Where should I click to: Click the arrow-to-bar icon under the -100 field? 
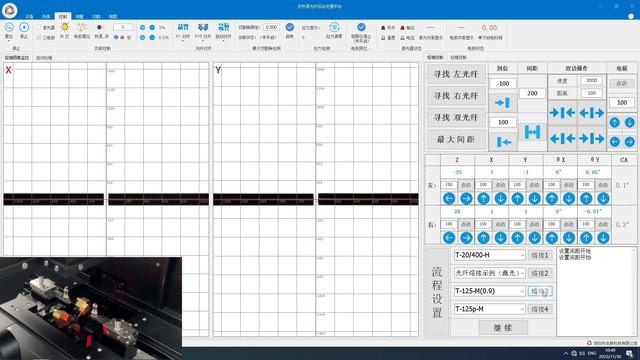coord(502,102)
